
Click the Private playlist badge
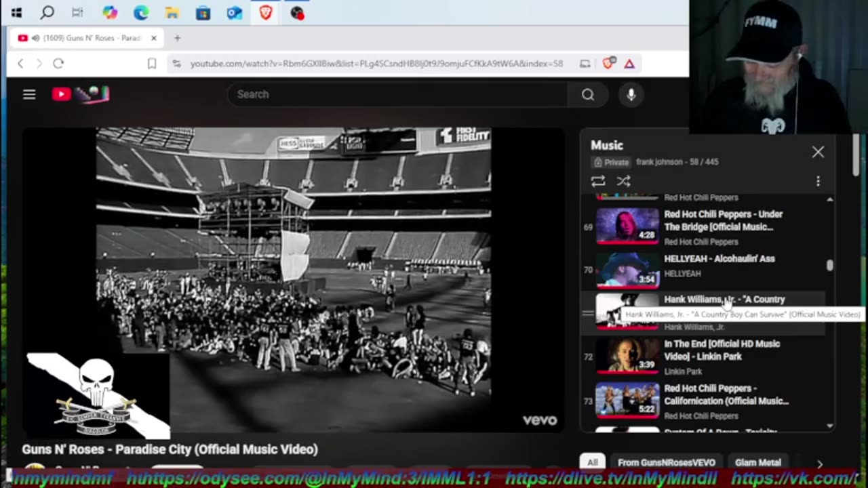coord(611,162)
